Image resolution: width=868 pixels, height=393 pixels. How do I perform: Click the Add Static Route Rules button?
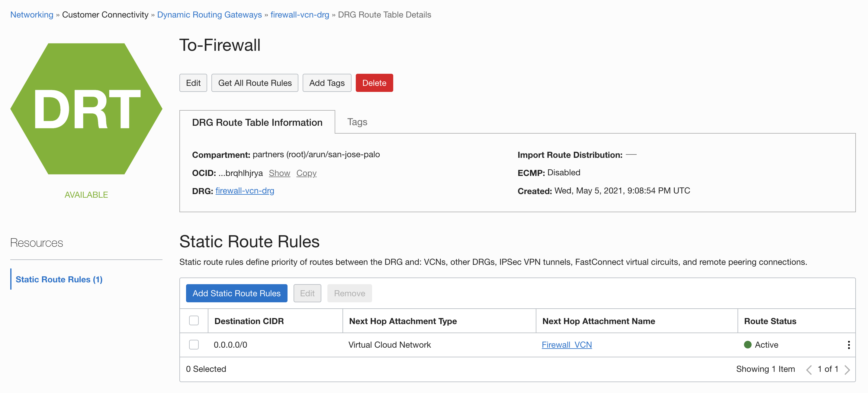236,293
